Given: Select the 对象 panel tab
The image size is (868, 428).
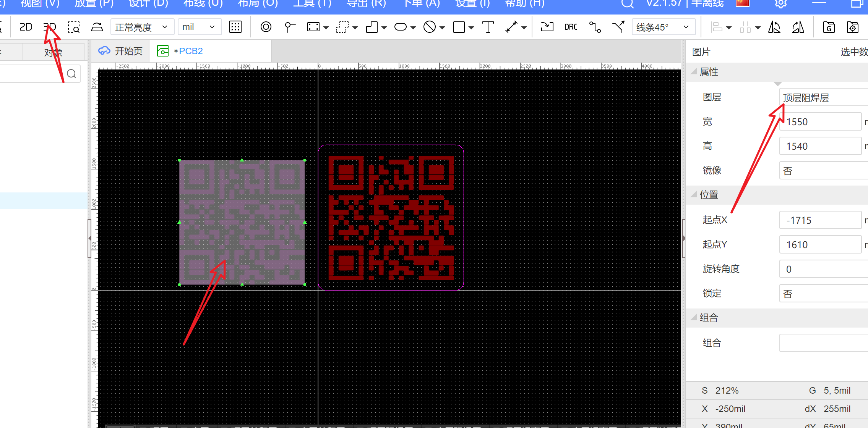Looking at the screenshot, I should pos(54,52).
